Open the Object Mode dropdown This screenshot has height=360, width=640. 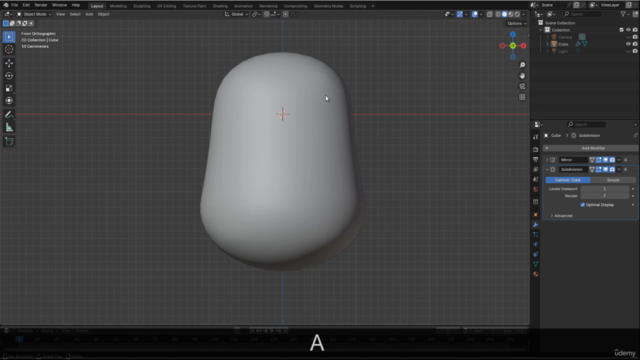(34, 14)
